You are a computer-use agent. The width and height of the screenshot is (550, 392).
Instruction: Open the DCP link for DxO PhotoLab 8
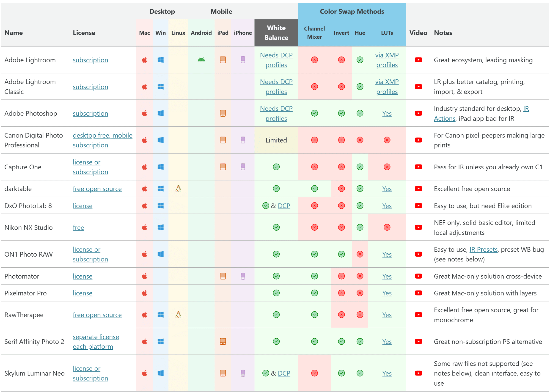[x=284, y=206]
